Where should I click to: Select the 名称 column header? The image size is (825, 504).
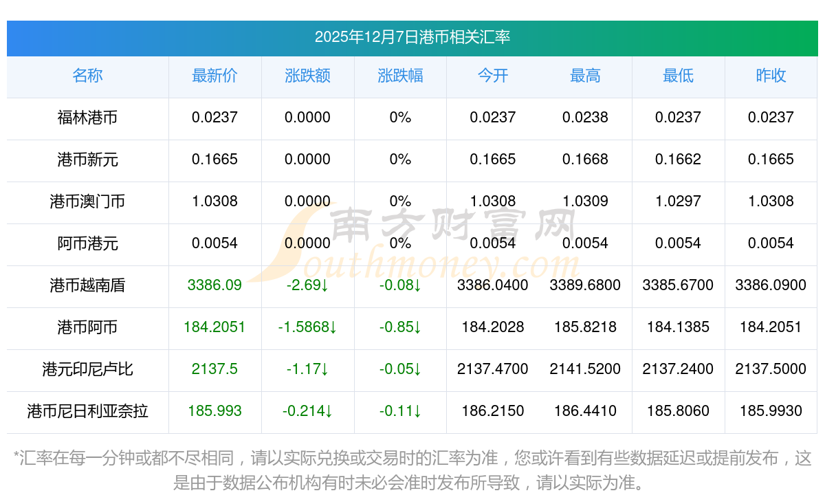pyautogui.click(x=87, y=76)
